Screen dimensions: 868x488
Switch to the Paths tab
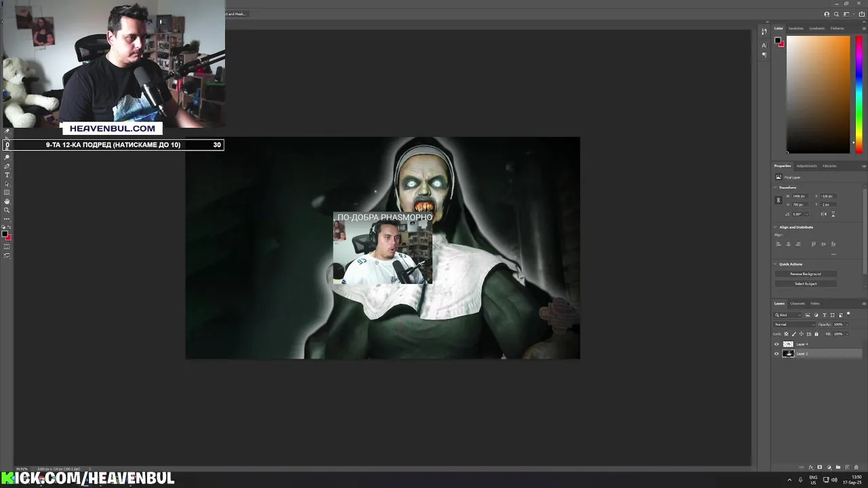coord(815,304)
